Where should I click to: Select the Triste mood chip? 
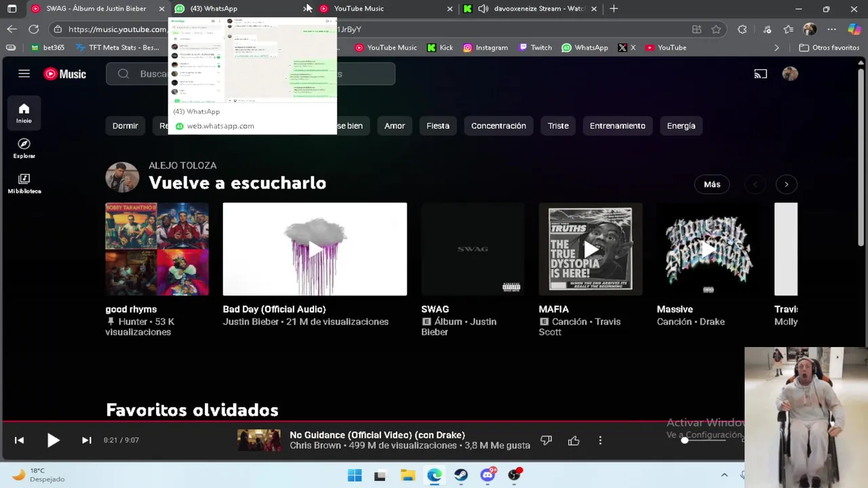click(558, 125)
